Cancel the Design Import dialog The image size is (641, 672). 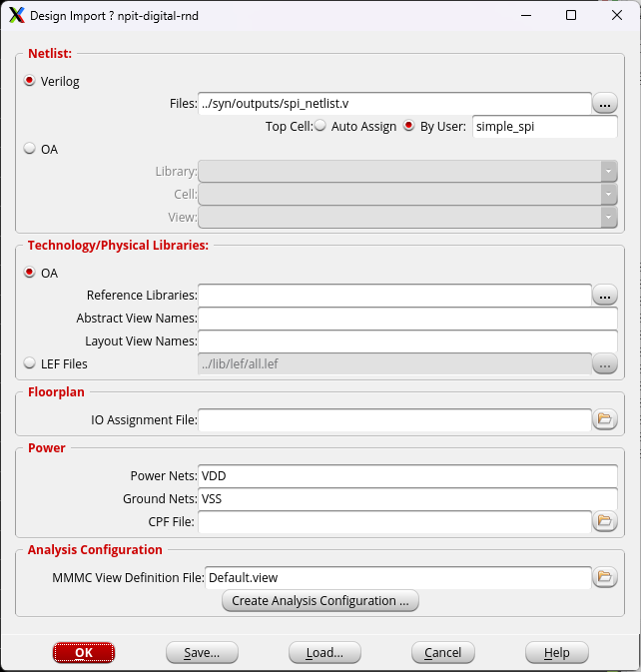click(x=443, y=652)
